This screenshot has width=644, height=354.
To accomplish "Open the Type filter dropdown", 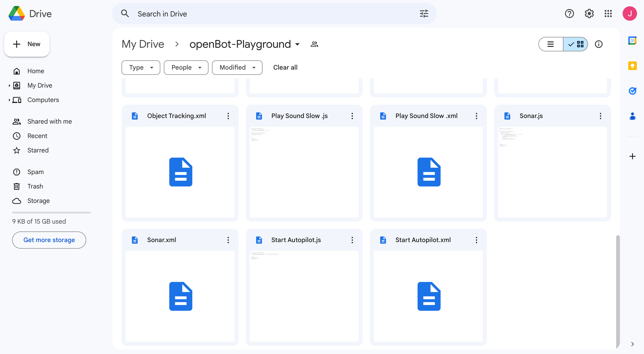I will click(x=141, y=68).
